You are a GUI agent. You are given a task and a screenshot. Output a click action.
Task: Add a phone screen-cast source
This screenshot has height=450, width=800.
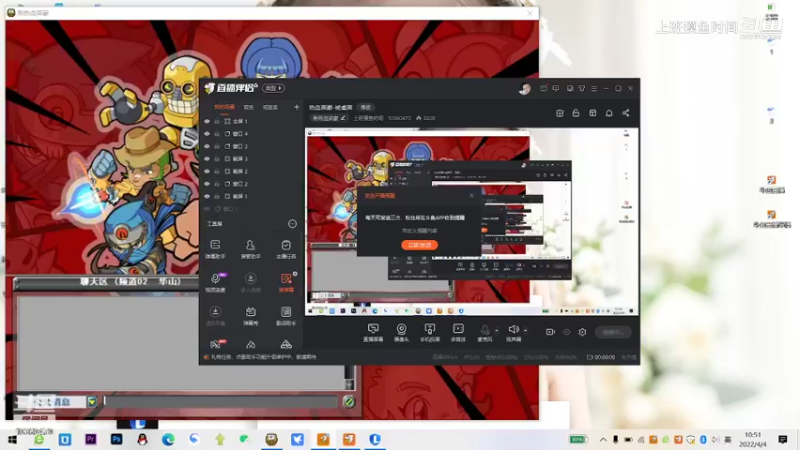pyautogui.click(x=430, y=332)
